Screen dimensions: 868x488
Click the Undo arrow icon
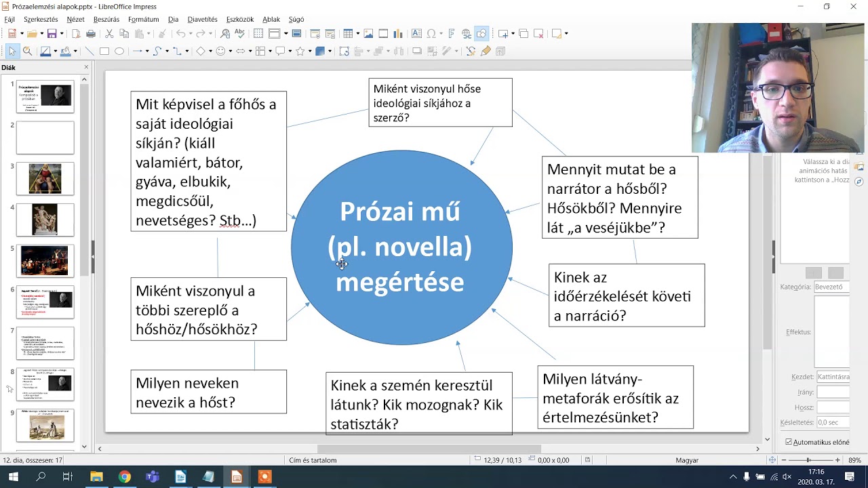click(x=181, y=34)
